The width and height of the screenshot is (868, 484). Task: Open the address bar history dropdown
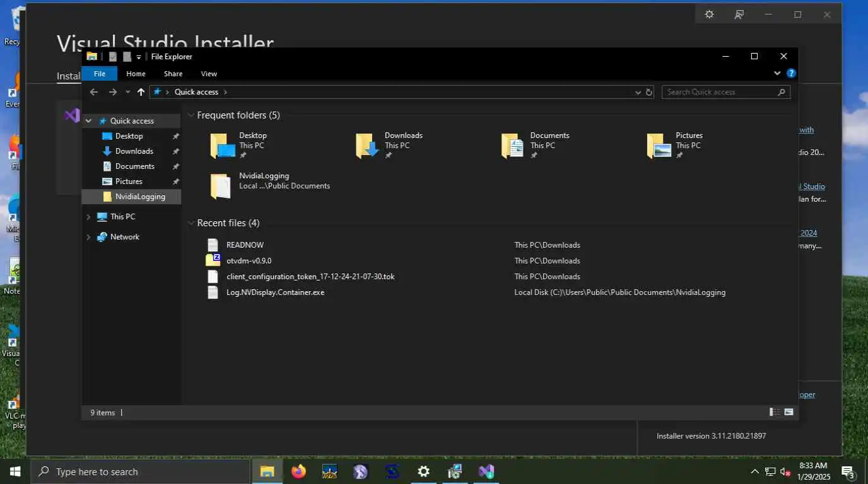point(638,92)
